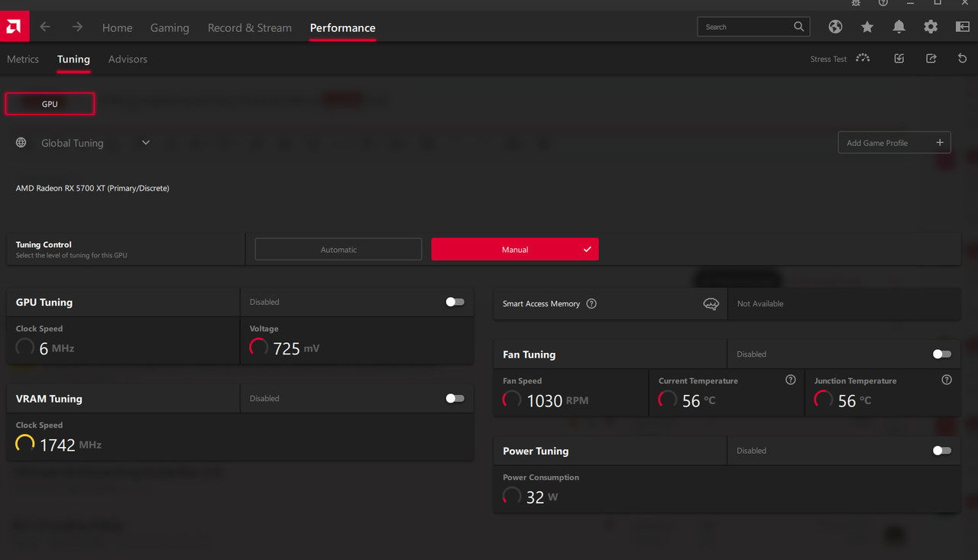Click the GPU Tuning Disabled status
Screen dimensions: 978x560
(264, 302)
